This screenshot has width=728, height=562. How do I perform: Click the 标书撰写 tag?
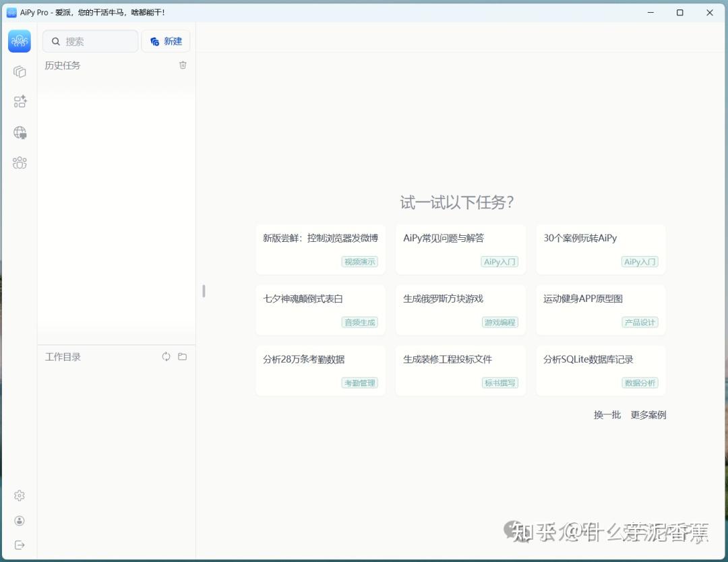coord(499,383)
